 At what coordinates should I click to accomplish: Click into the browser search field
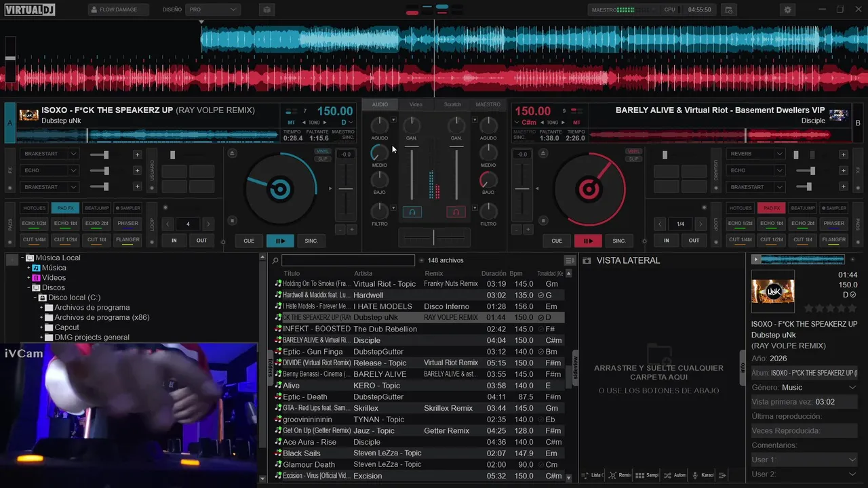click(348, 260)
